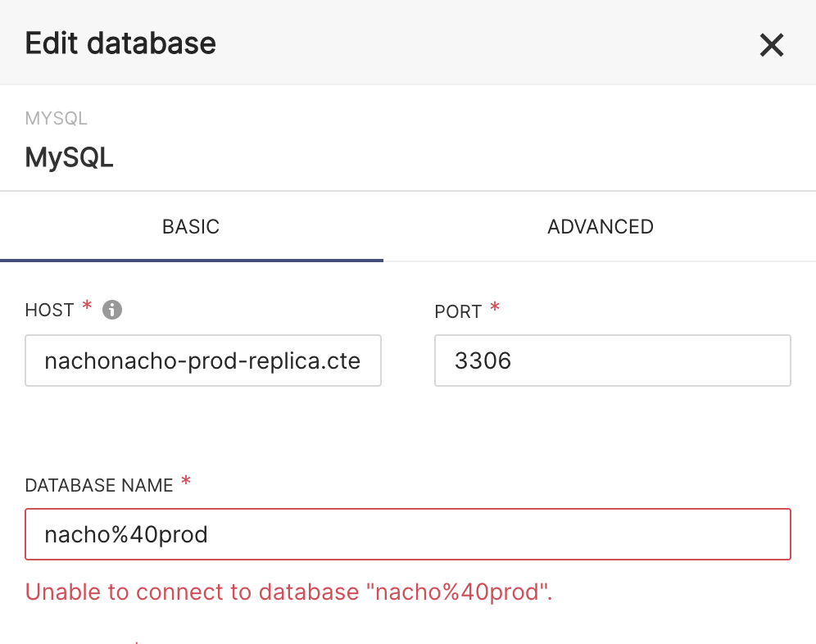Click the PORT field label
The image size is (816, 644).
click(x=459, y=311)
